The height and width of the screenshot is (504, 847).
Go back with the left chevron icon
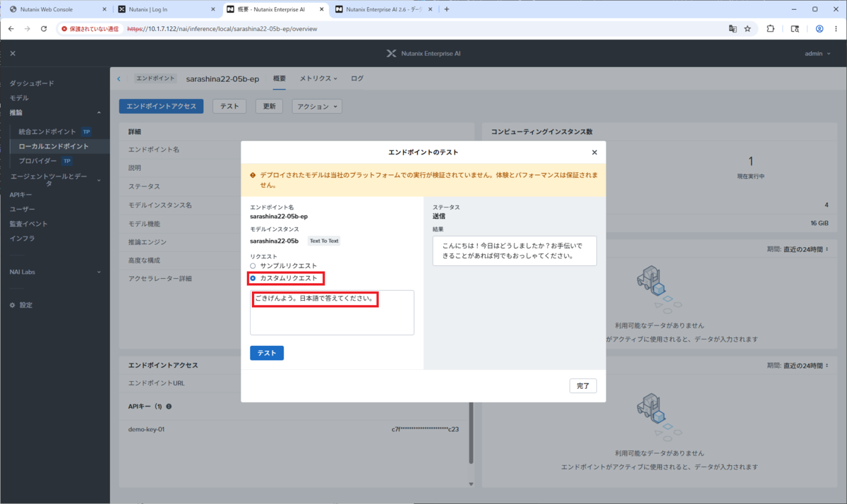tap(119, 78)
